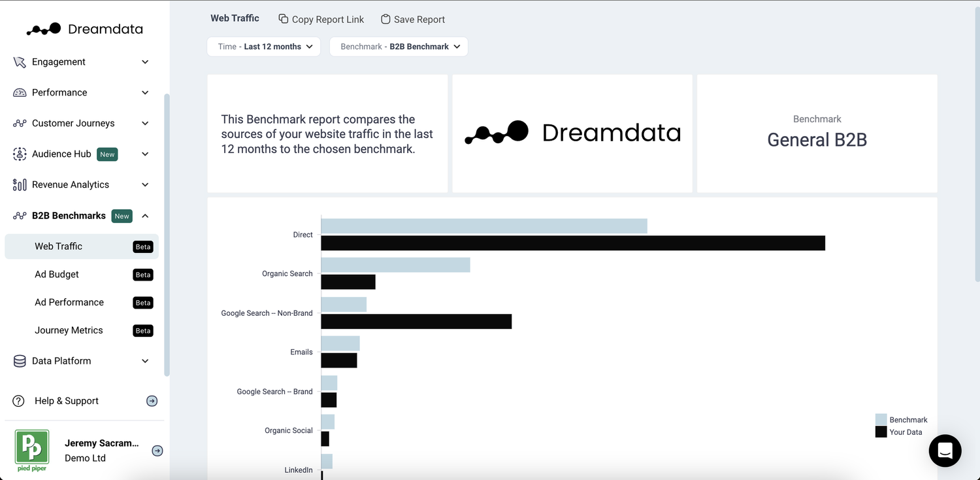This screenshot has width=980, height=480.
Task: Click Copy Report Link
Action: coord(321,19)
